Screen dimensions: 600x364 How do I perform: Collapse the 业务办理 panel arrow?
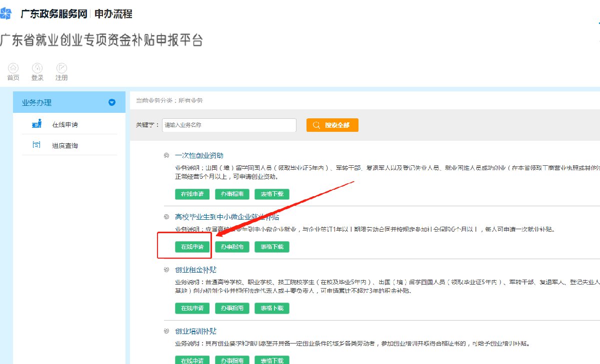112,103
